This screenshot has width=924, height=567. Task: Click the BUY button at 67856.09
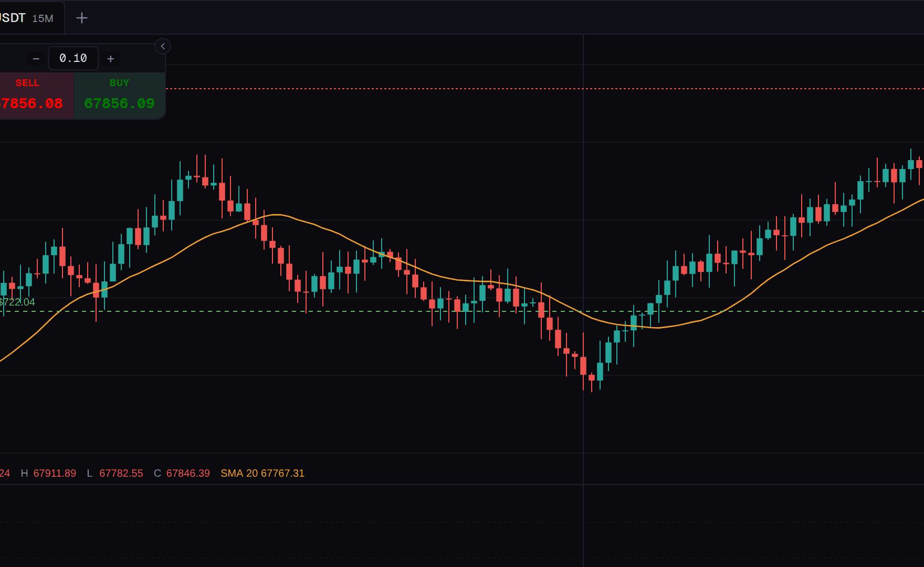coord(120,96)
